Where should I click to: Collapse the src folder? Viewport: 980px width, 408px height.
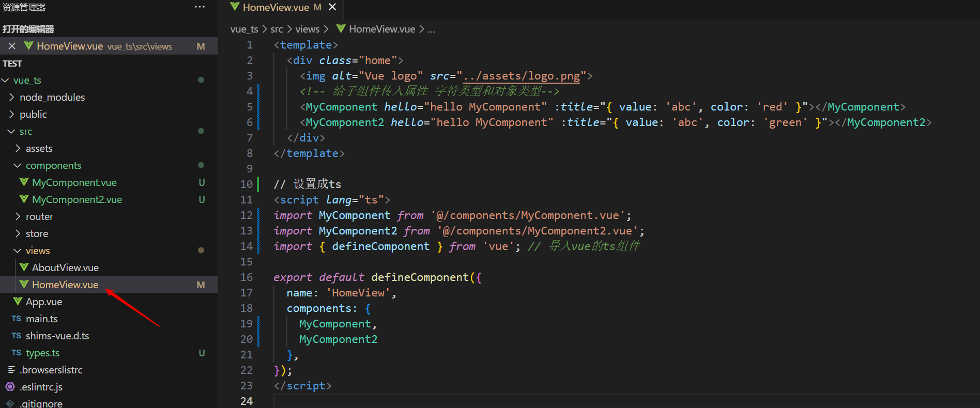coord(11,131)
